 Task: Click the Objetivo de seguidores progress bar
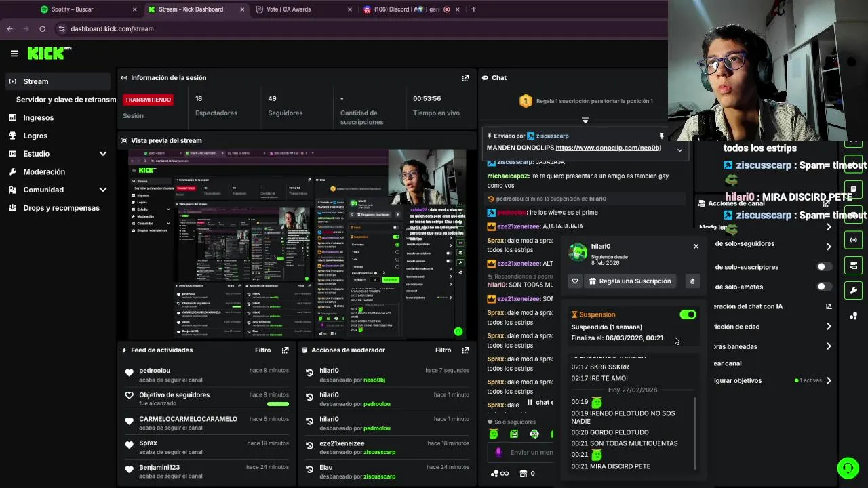tap(277, 404)
